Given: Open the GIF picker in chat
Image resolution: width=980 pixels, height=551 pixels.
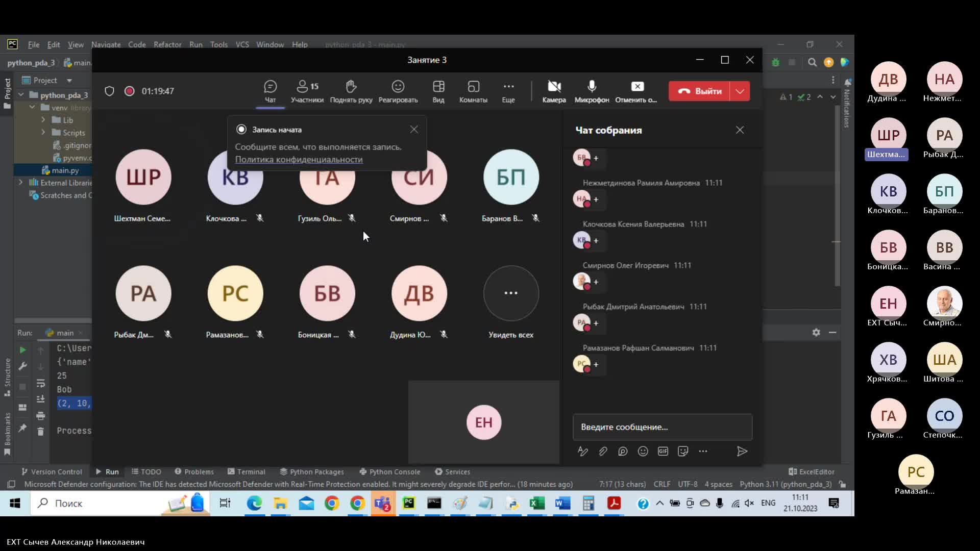Looking at the screenshot, I should point(663,451).
